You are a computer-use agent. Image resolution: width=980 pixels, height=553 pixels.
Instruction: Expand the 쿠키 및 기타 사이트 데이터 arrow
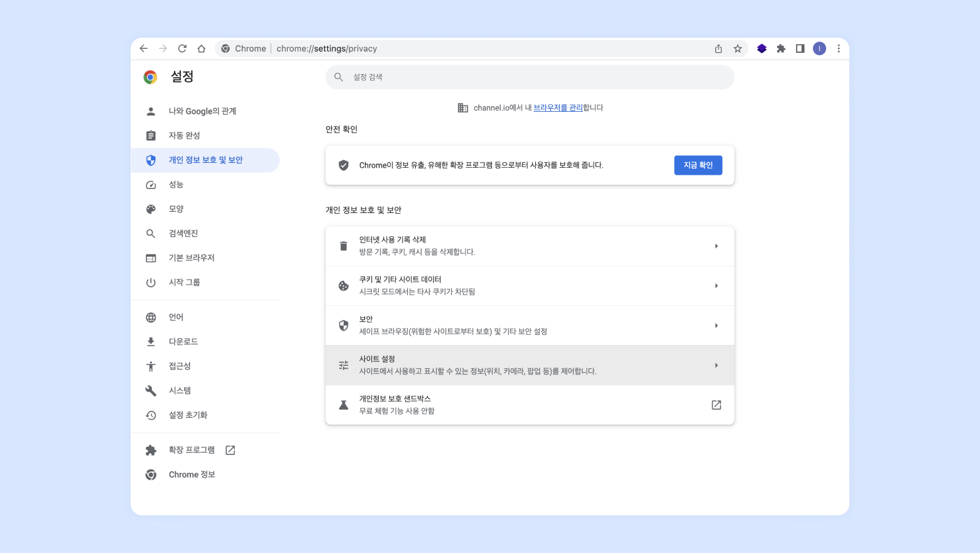pyautogui.click(x=716, y=286)
